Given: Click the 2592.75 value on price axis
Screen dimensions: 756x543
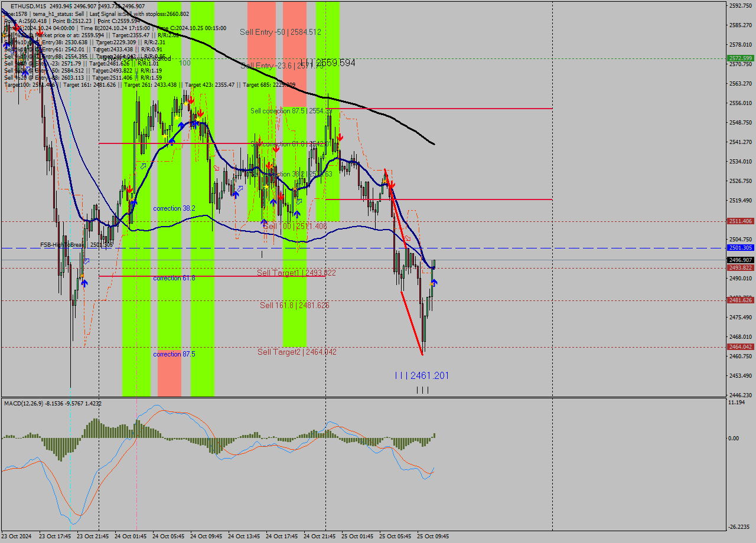Looking at the screenshot, I should point(740,6).
